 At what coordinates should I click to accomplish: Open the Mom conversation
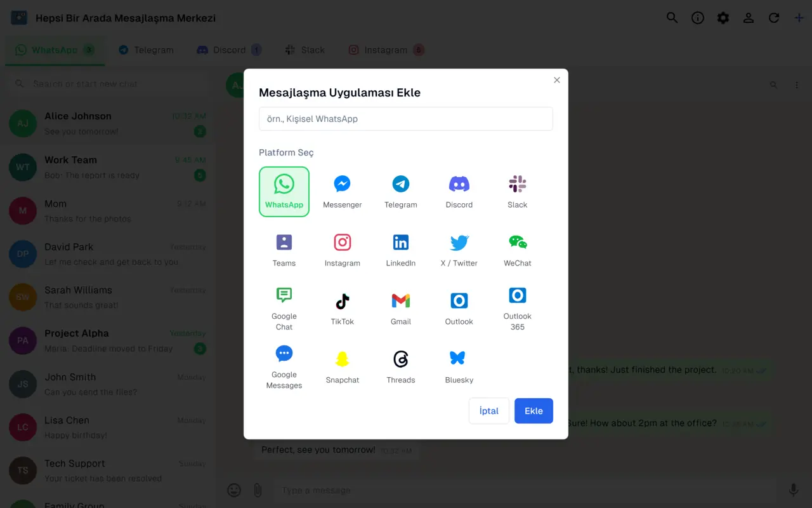coord(108,211)
